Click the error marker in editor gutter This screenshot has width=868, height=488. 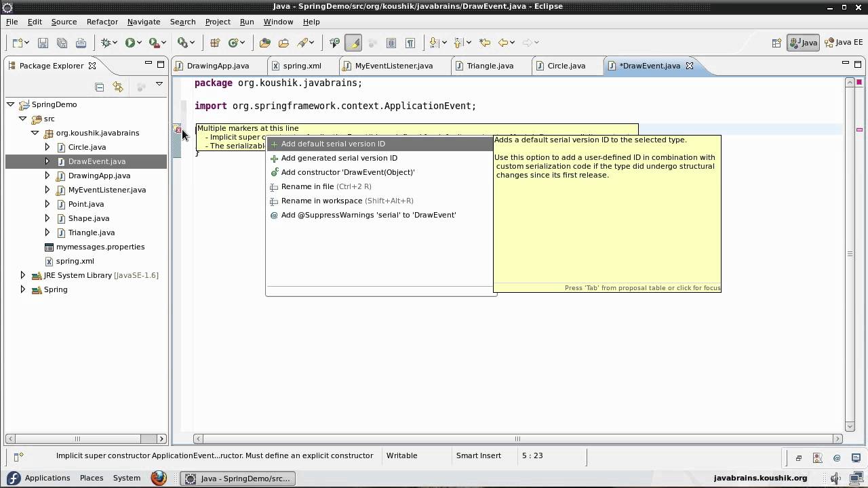pyautogui.click(x=178, y=129)
